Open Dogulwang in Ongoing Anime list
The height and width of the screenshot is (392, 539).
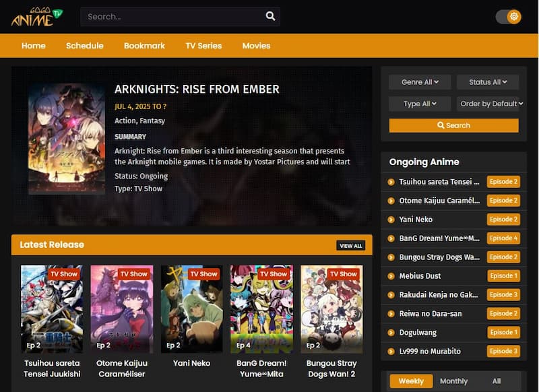click(x=418, y=333)
